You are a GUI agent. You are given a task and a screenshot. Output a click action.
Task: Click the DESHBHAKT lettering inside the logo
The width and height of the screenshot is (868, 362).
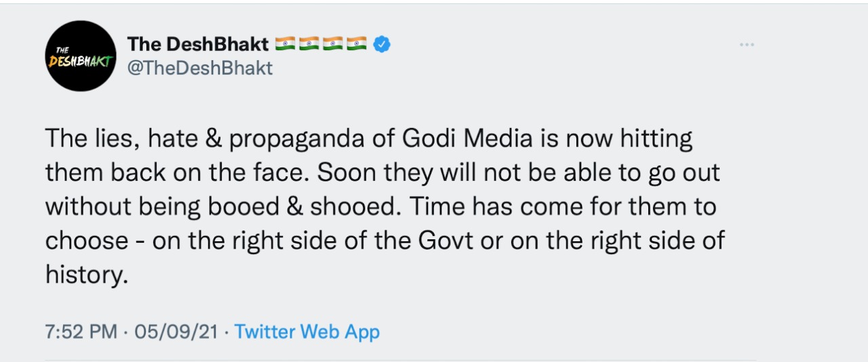81,61
